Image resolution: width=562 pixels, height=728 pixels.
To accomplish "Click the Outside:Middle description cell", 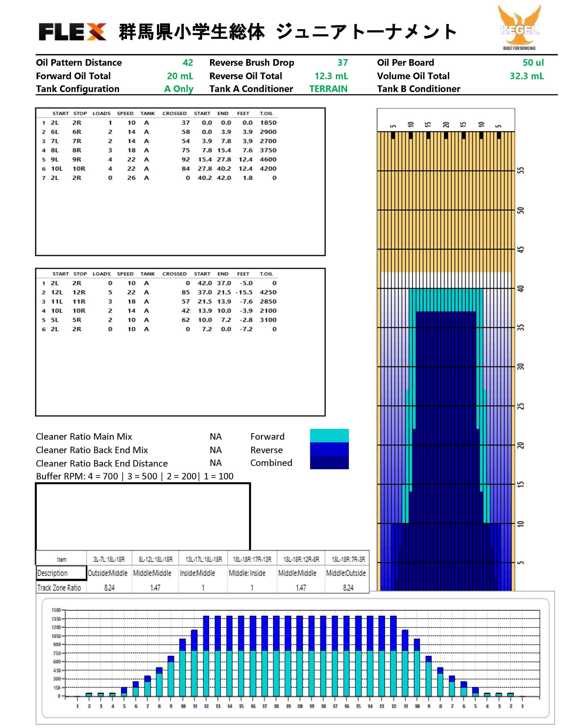I will click(108, 573).
